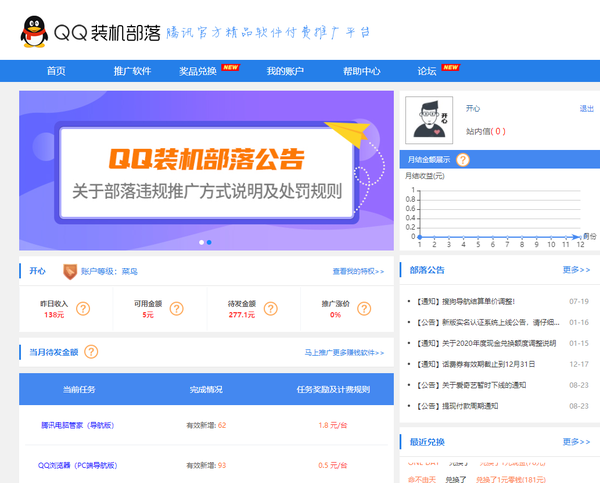Open 论坛 menu item

coord(427,71)
